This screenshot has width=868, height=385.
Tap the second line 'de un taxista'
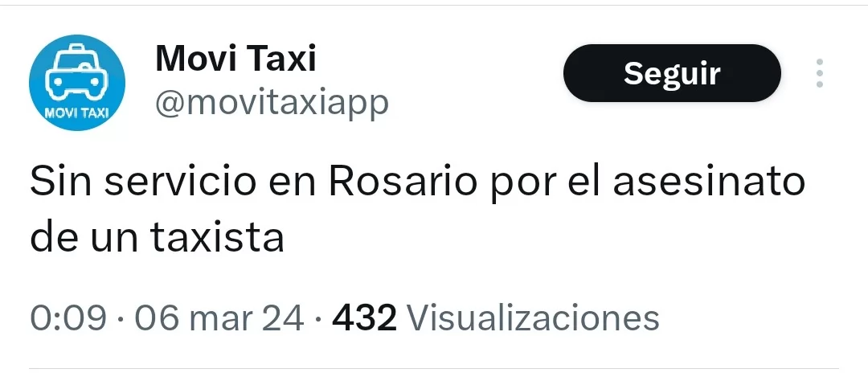157,237
